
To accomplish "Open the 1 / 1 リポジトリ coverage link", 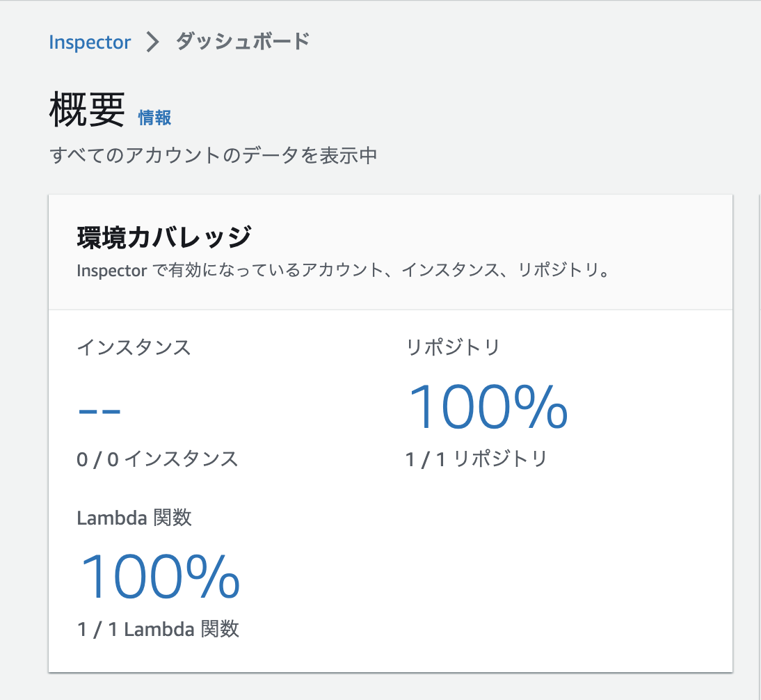I will point(476,458).
